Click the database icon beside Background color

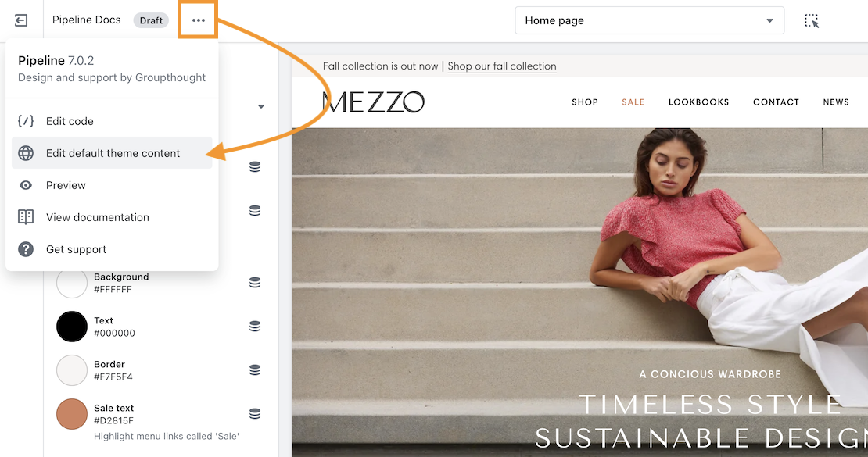[x=255, y=283]
